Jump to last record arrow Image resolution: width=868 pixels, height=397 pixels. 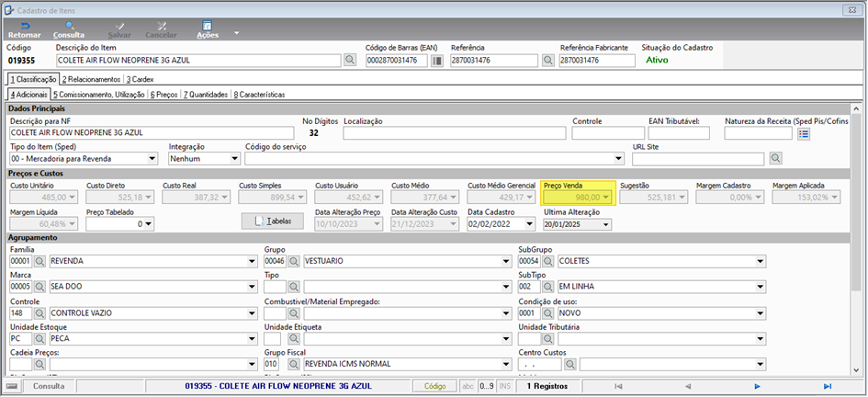[828, 386]
